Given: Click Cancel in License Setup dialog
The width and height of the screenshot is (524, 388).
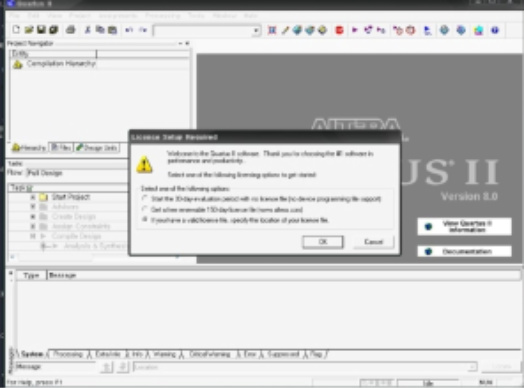Looking at the screenshot, I should pos(373,242).
